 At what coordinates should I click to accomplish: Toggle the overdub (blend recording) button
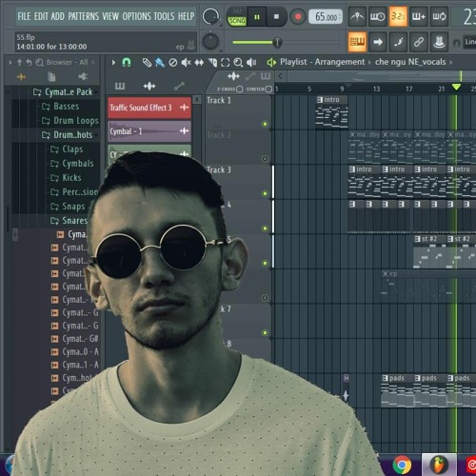[418, 16]
